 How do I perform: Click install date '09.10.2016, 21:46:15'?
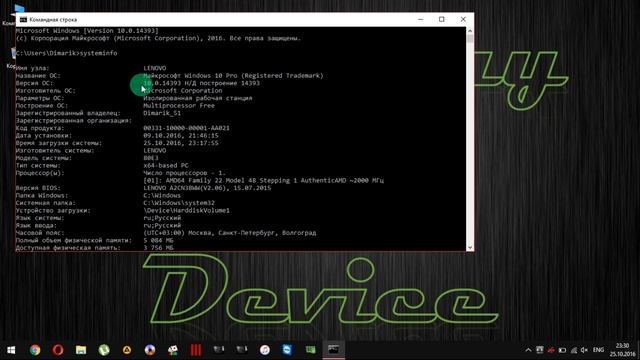point(181,136)
